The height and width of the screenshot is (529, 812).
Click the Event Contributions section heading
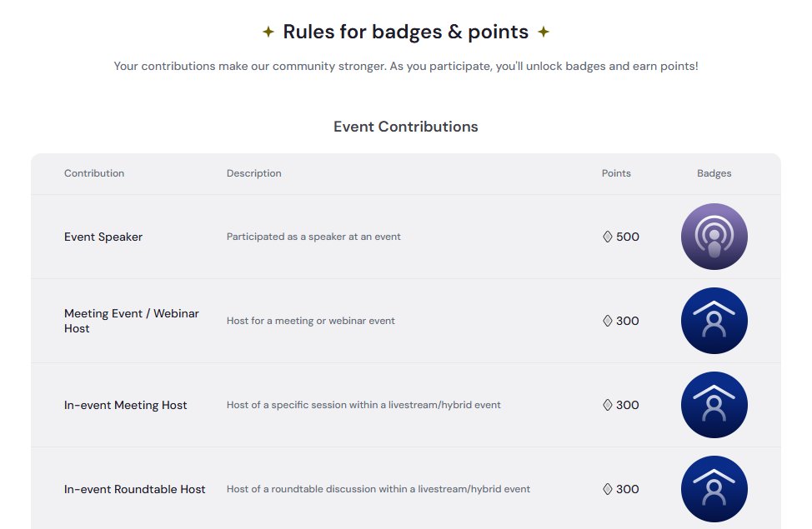(x=406, y=127)
